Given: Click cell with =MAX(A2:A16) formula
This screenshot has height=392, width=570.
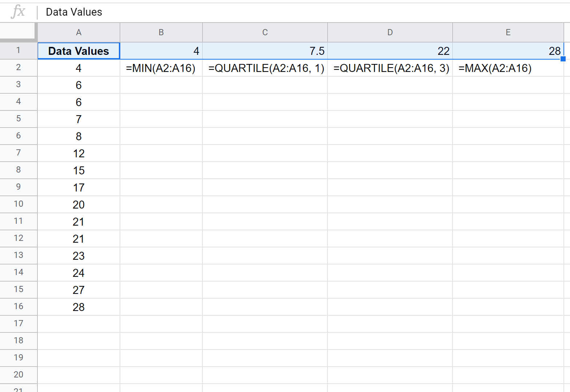Looking at the screenshot, I should (495, 68).
